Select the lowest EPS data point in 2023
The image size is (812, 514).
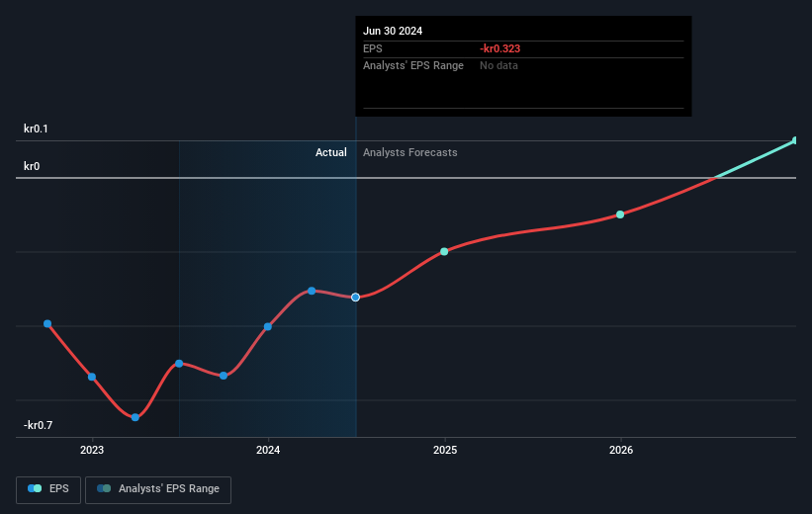pos(135,417)
